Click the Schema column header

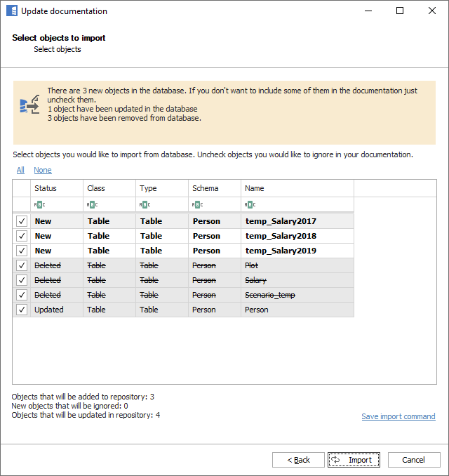point(214,188)
